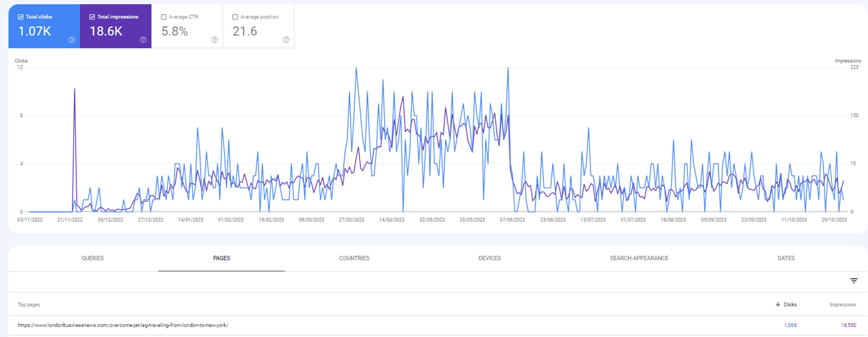This screenshot has height=337, width=868.
Task: Open the Average CTR help tooltip icon
Action: (214, 40)
